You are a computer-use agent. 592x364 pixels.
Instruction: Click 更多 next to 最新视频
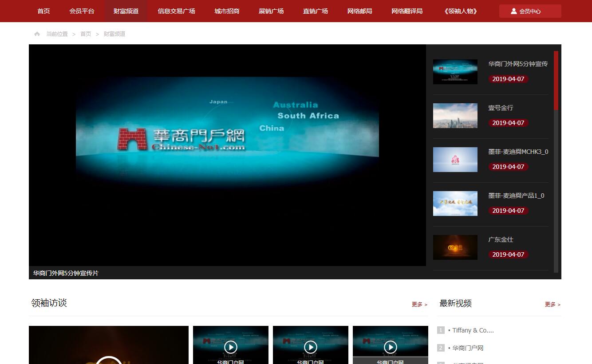[553, 305]
